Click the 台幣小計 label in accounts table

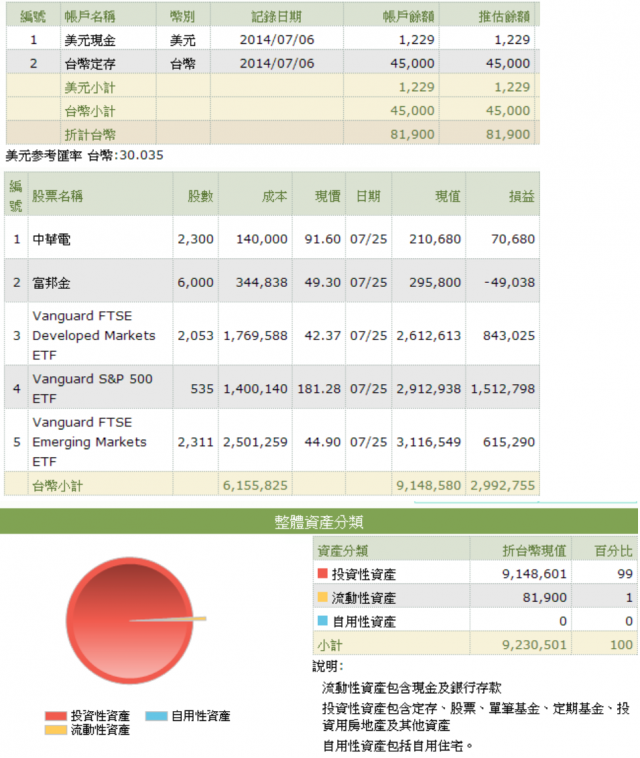click(90, 111)
